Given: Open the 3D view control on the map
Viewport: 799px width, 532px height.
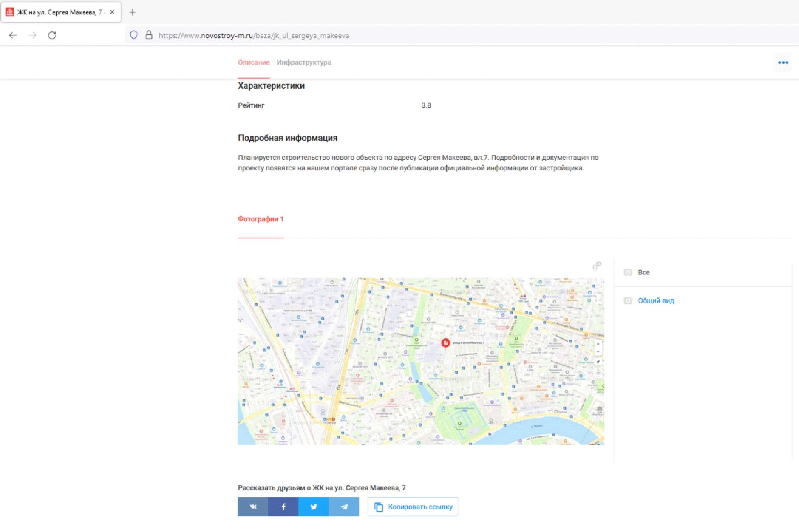Looking at the screenshot, I should point(597,373).
